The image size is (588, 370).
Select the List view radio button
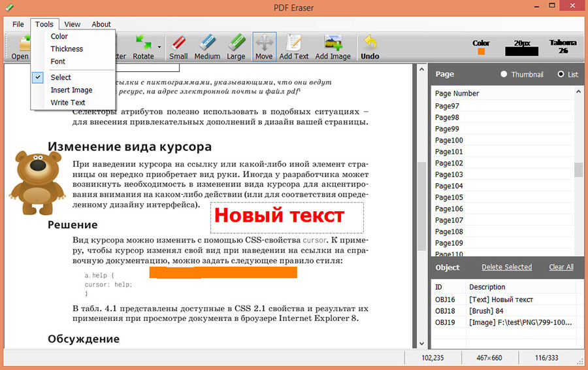tap(561, 75)
